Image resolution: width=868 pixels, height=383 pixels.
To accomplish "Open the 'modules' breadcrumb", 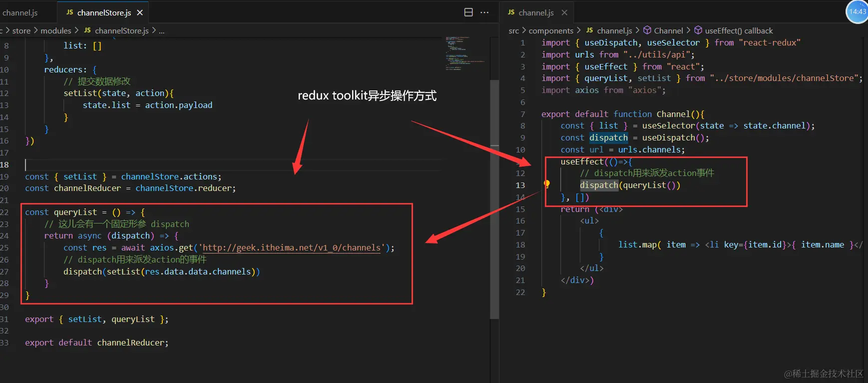I will [56, 30].
